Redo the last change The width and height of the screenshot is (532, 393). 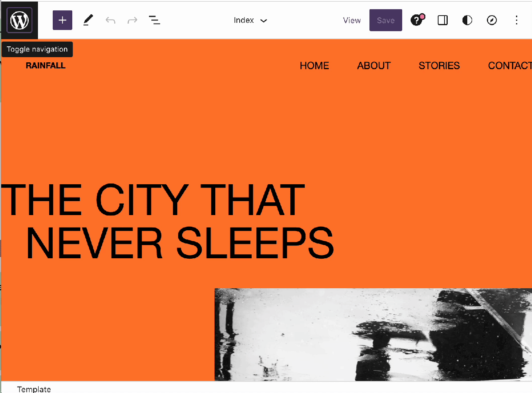pyautogui.click(x=132, y=20)
